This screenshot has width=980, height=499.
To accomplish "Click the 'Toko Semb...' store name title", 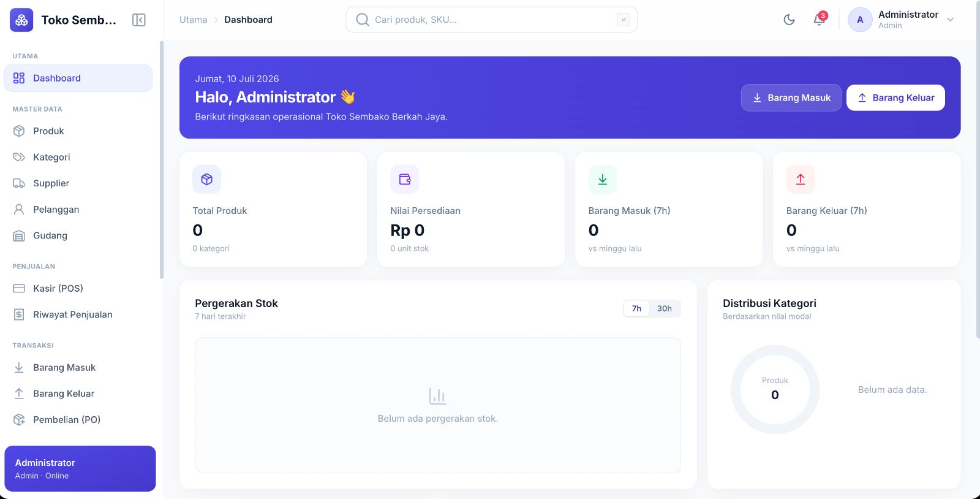I will pos(78,20).
